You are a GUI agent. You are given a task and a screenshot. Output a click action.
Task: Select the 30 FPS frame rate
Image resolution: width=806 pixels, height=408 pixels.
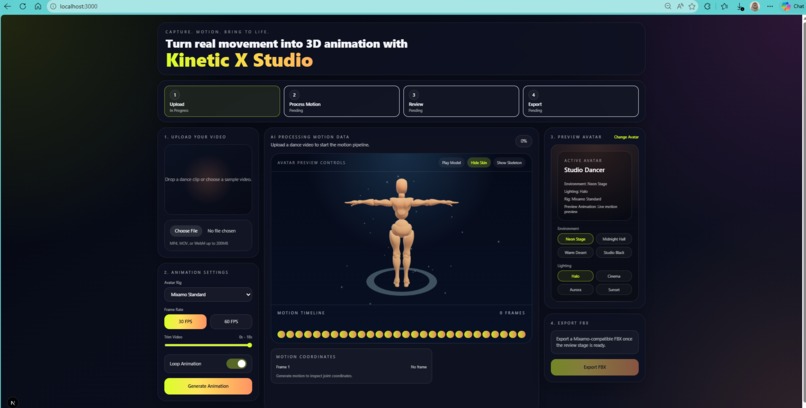coord(185,322)
